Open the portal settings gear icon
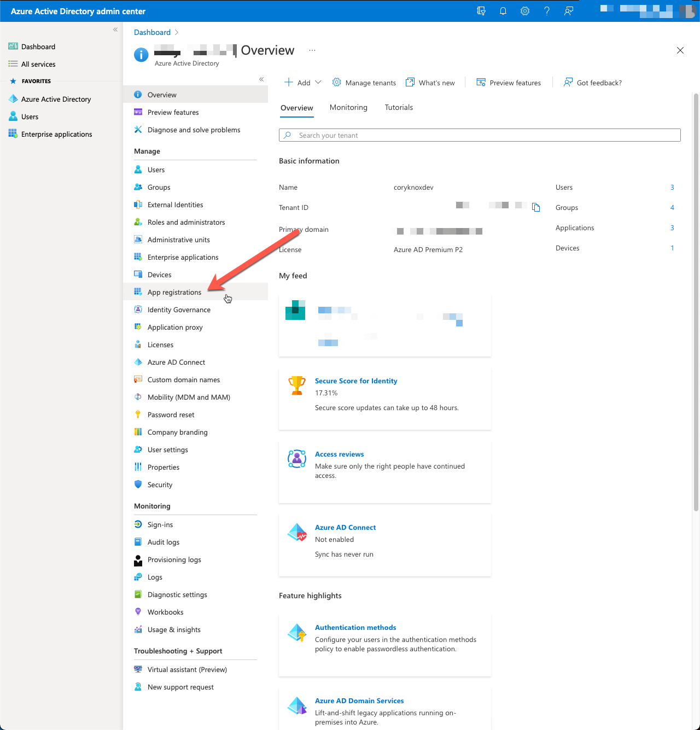Viewport: 700px width, 730px height. [525, 11]
